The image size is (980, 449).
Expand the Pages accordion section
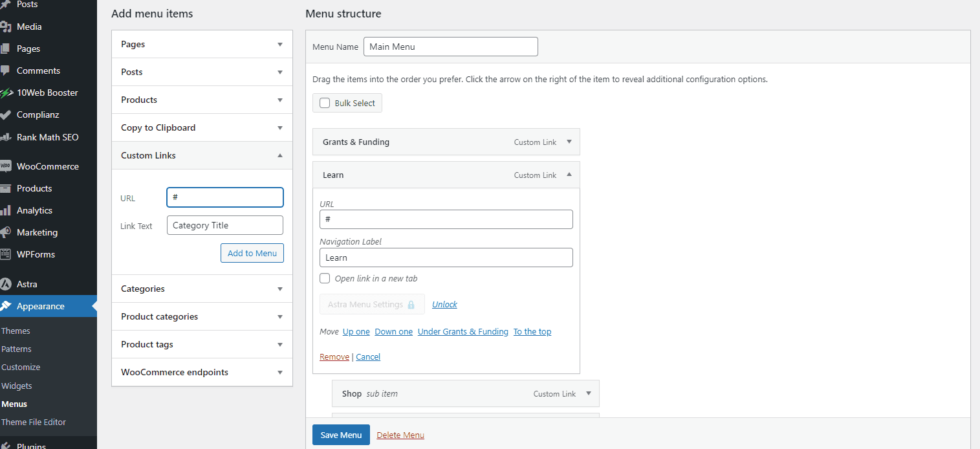pos(279,44)
